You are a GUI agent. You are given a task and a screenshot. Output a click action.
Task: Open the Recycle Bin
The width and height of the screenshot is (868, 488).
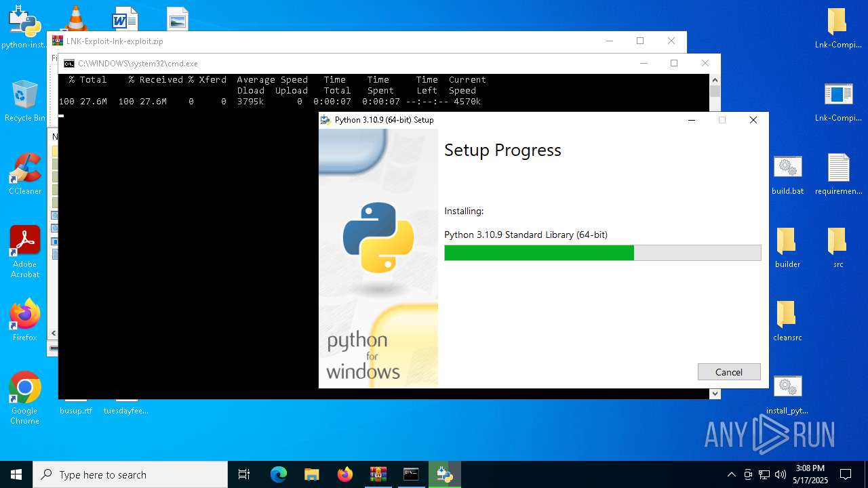(x=24, y=100)
